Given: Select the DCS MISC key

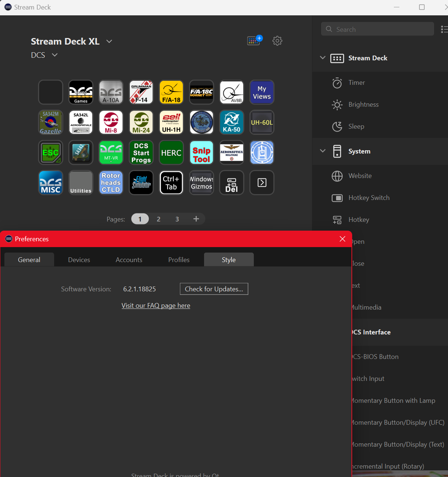Looking at the screenshot, I should pyautogui.click(x=51, y=183).
